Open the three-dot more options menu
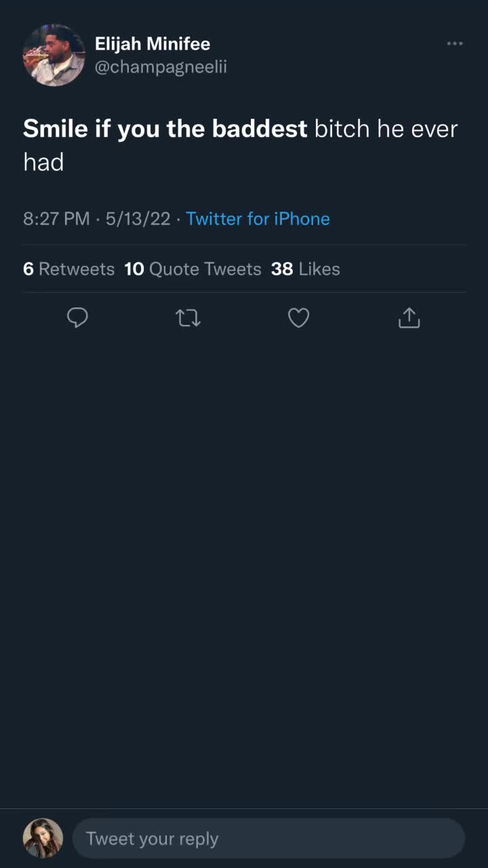Viewport: 488px width, 868px height. point(455,43)
